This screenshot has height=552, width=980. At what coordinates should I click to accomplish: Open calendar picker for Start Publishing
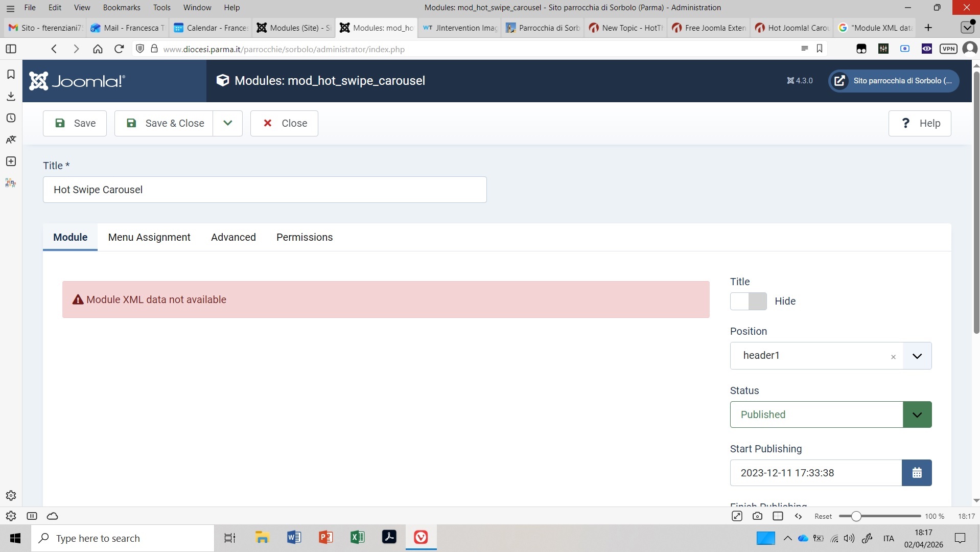[x=917, y=473]
